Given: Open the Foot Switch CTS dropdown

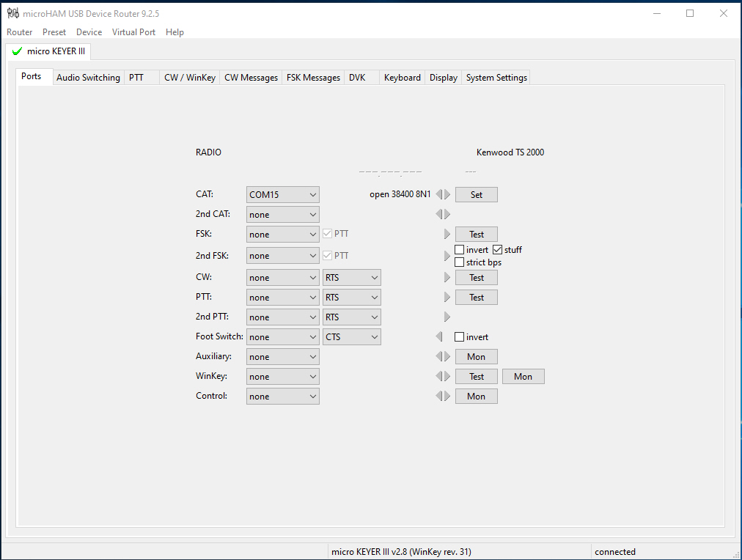Looking at the screenshot, I should pyautogui.click(x=352, y=337).
